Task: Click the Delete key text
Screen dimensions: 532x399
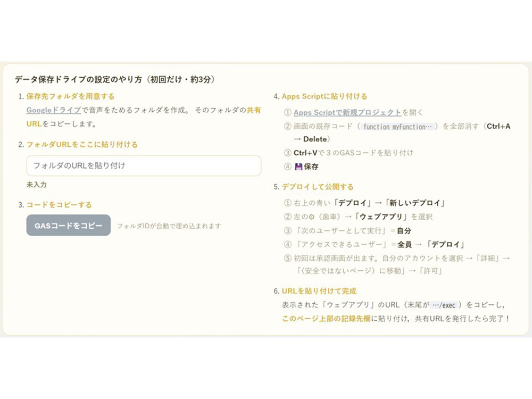Action: [x=315, y=139]
